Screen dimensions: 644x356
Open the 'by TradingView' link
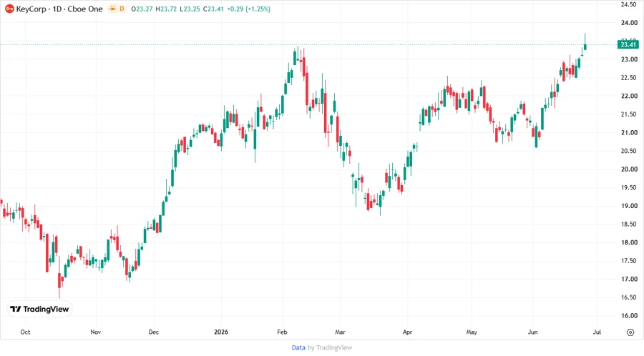[x=330, y=348]
